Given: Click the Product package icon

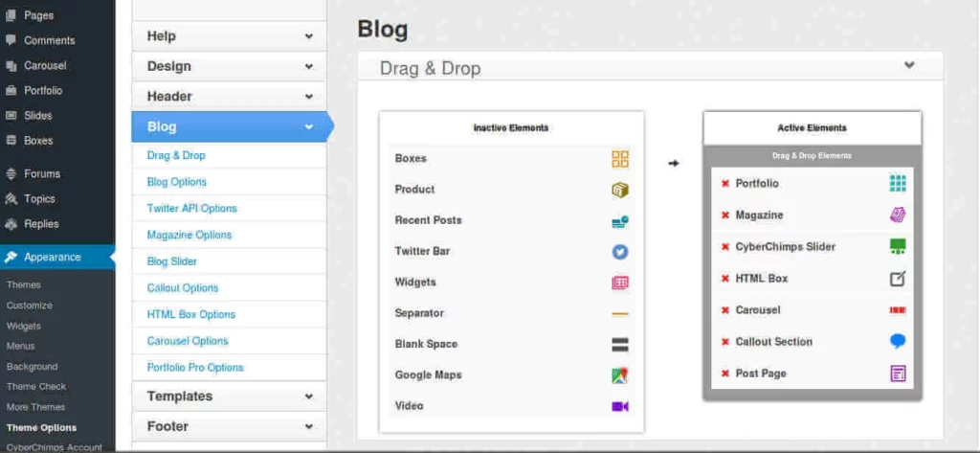Looking at the screenshot, I should pos(620,190).
